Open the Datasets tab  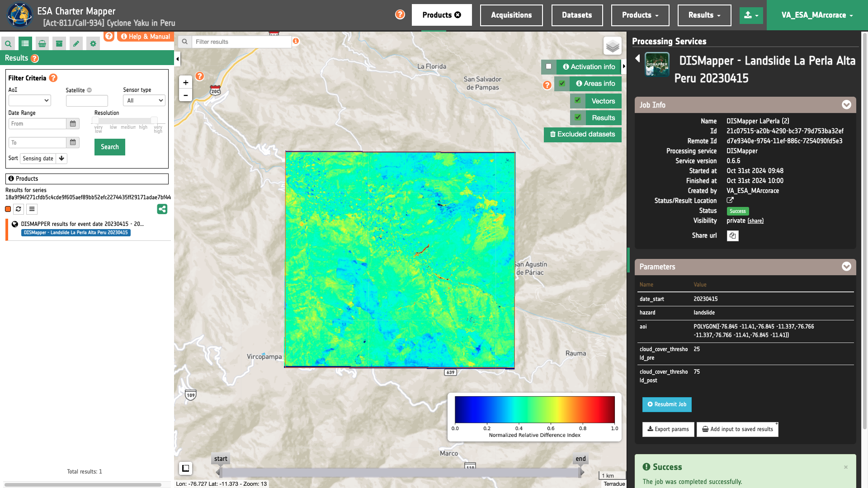click(x=576, y=15)
